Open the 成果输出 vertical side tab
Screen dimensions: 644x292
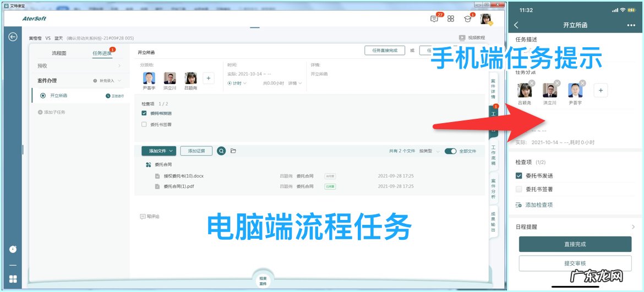click(x=493, y=222)
